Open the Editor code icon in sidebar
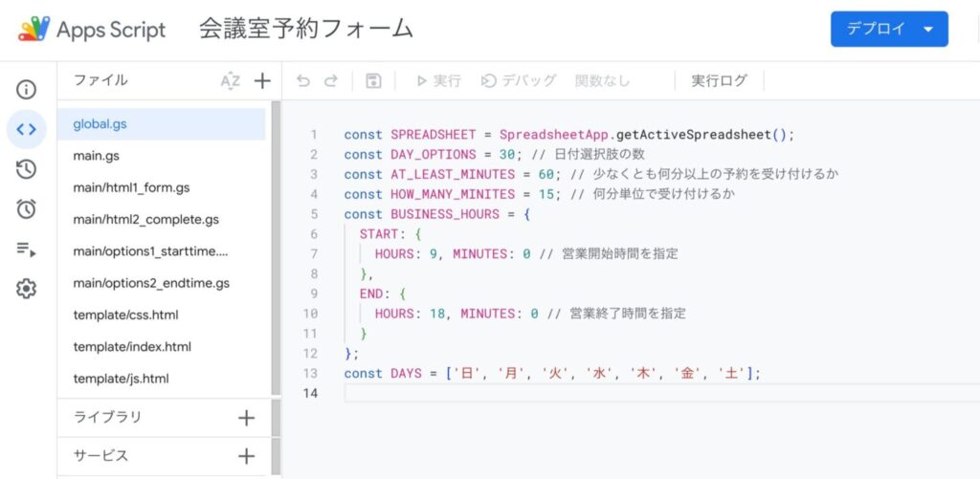The height and width of the screenshot is (479, 980). tap(26, 129)
